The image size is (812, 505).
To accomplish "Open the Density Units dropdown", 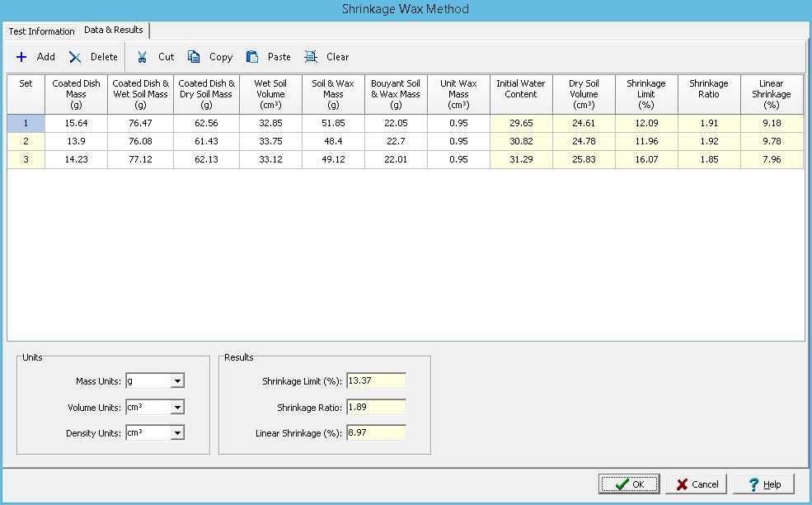I will (x=177, y=433).
